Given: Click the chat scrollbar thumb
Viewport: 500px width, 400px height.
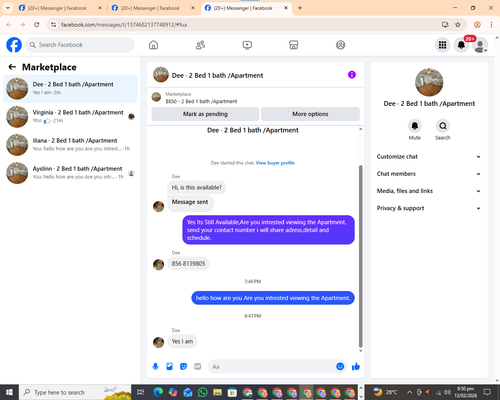Looking at the screenshot, I should click(360, 256).
